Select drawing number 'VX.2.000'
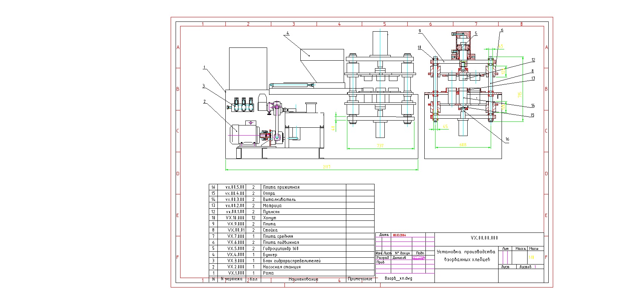This screenshot has width=644, height=289. click(236, 267)
